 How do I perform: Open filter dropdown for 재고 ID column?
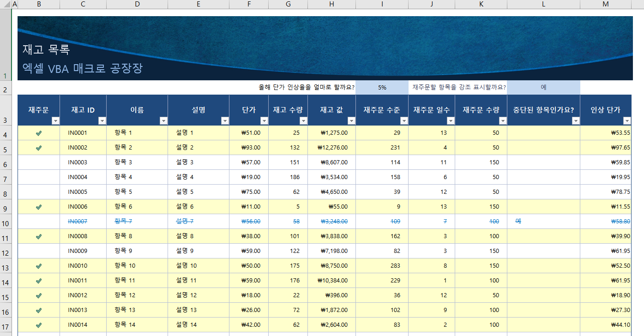(102, 121)
